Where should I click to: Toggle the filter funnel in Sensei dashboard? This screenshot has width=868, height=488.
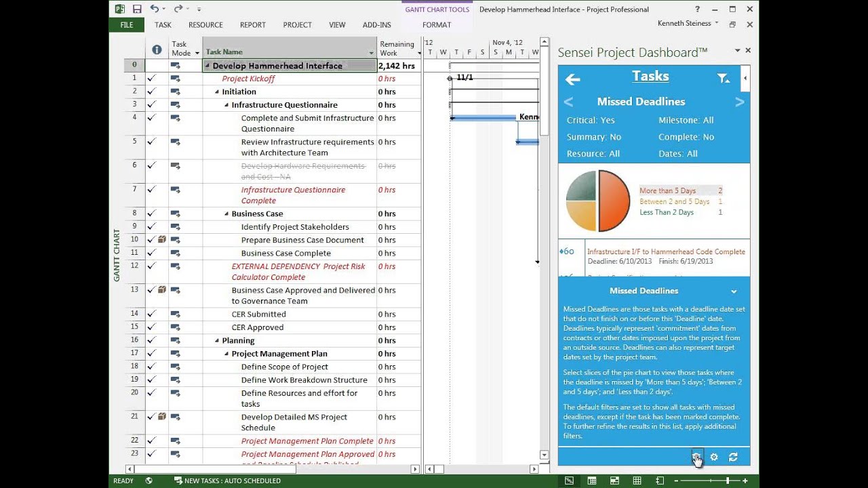point(724,79)
